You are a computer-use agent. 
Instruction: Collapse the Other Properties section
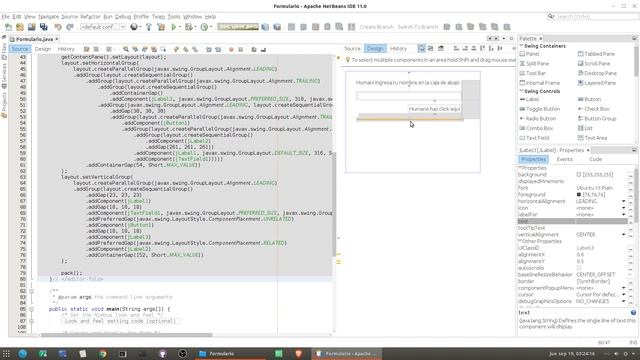click(520, 241)
